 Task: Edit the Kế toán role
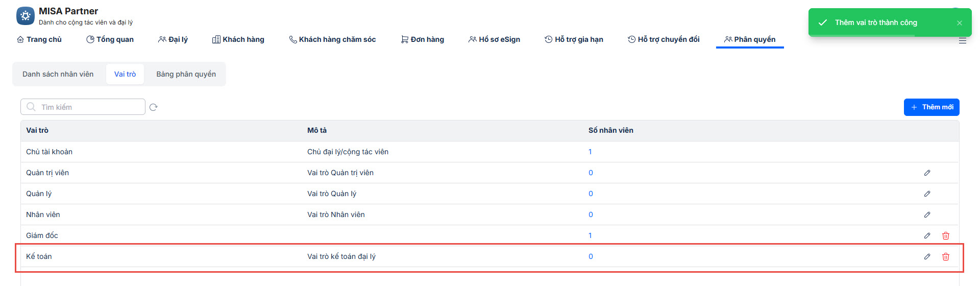pos(927,257)
